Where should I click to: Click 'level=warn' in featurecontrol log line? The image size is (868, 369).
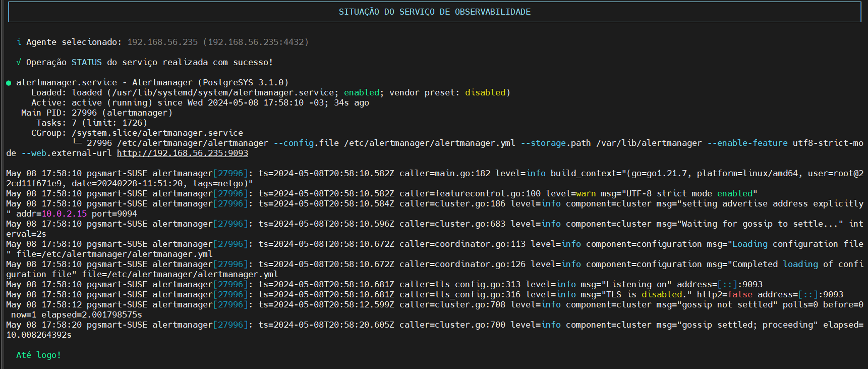coord(571,193)
